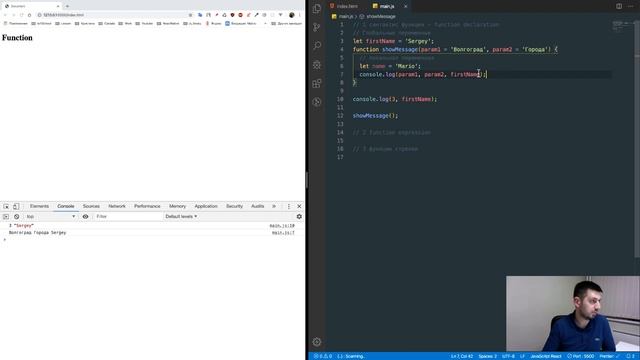Click the showMessage(); call on line 12
Viewport: 640px width, 360px height.
(375, 116)
